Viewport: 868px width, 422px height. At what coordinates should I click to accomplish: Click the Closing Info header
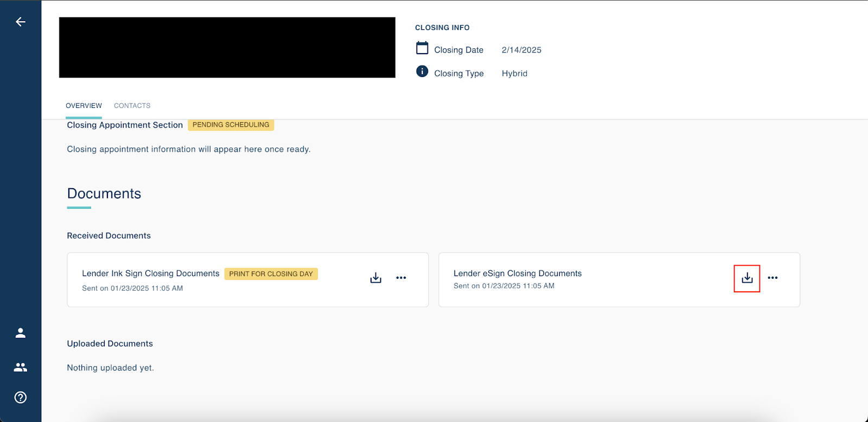coord(442,28)
